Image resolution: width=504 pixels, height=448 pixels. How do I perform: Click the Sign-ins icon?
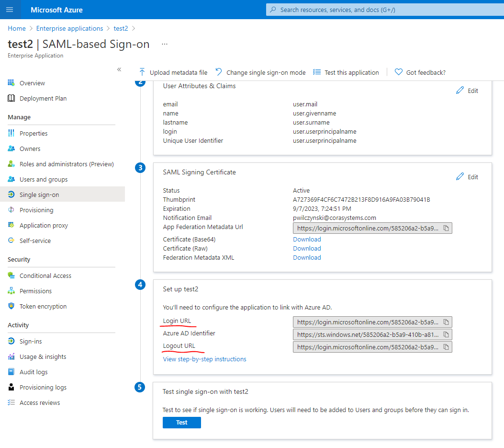(x=11, y=341)
